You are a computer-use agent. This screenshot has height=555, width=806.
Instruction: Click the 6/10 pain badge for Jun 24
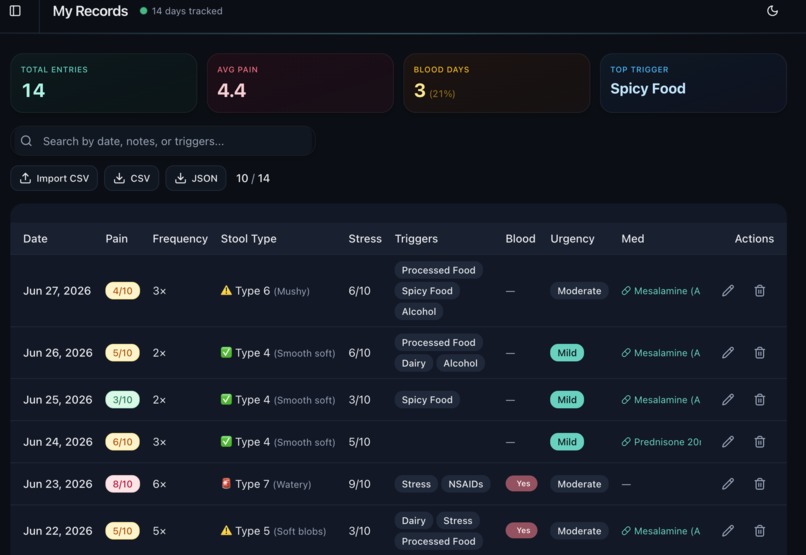pos(122,442)
